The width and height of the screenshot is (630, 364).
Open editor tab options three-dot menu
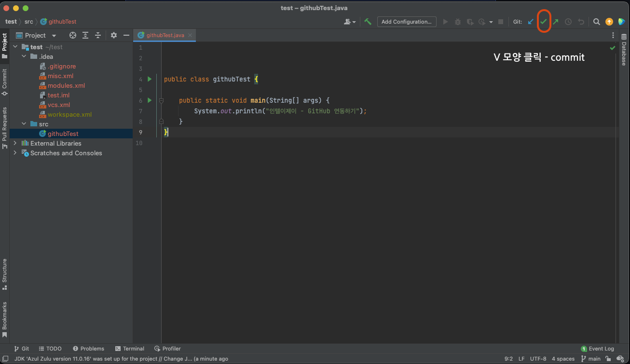point(613,35)
